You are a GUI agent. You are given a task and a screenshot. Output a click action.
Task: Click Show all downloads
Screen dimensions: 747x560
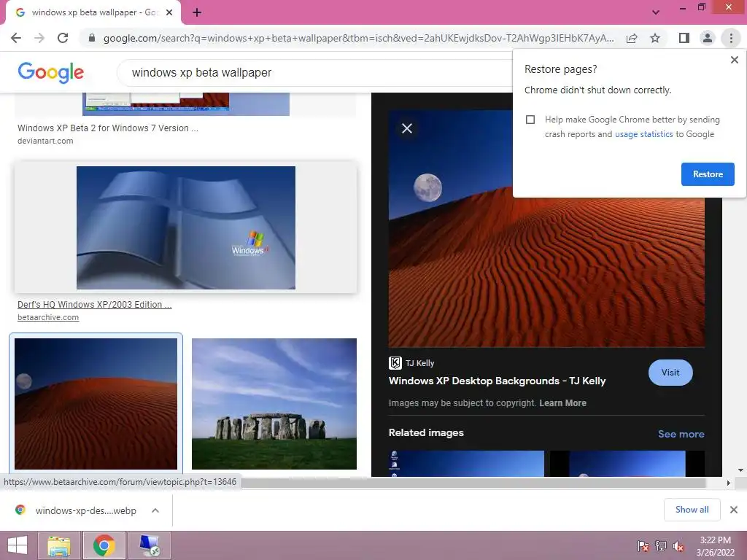pos(692,510)
